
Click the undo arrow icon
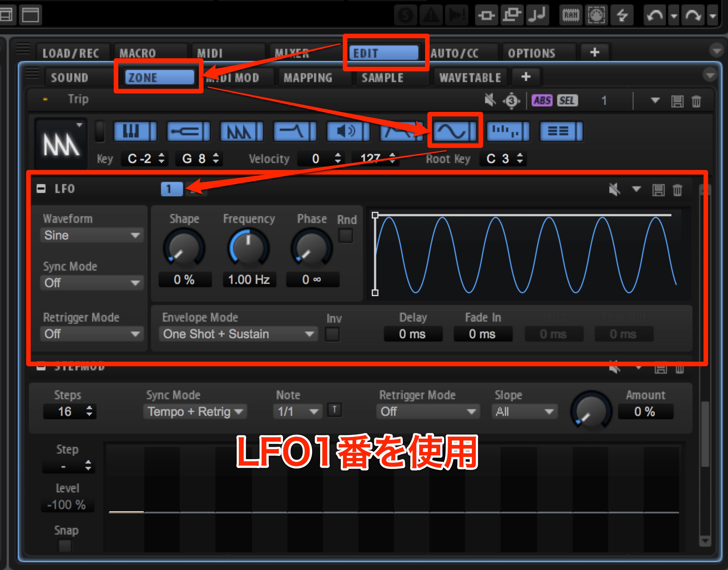pos(654,15)
